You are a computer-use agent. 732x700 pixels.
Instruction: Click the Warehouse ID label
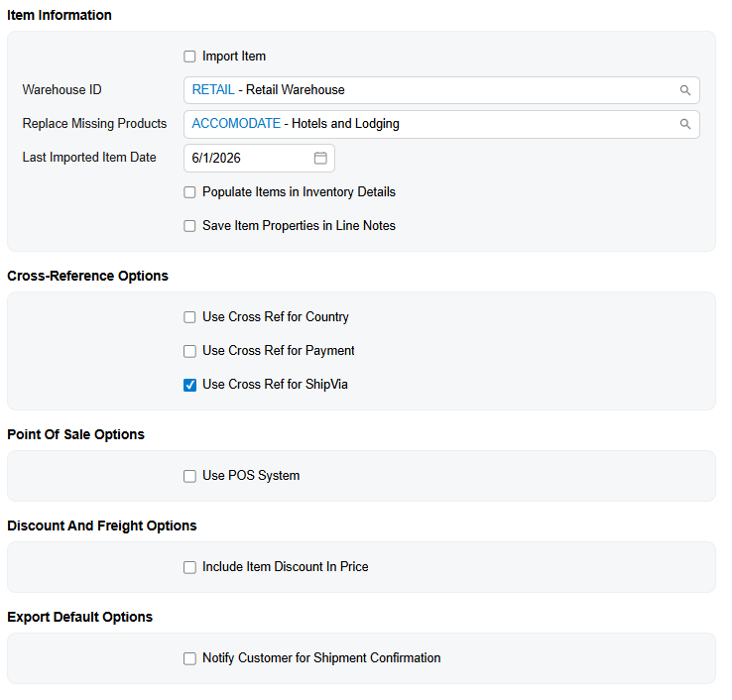point(62,89)
